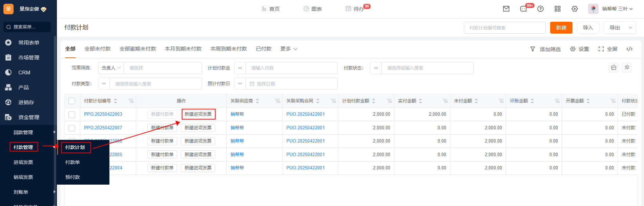Switch to the 全部逾期未付款 tab
The height and width of the screenshot is (206, 644).
pyautogui.click(x=138, y=49)
